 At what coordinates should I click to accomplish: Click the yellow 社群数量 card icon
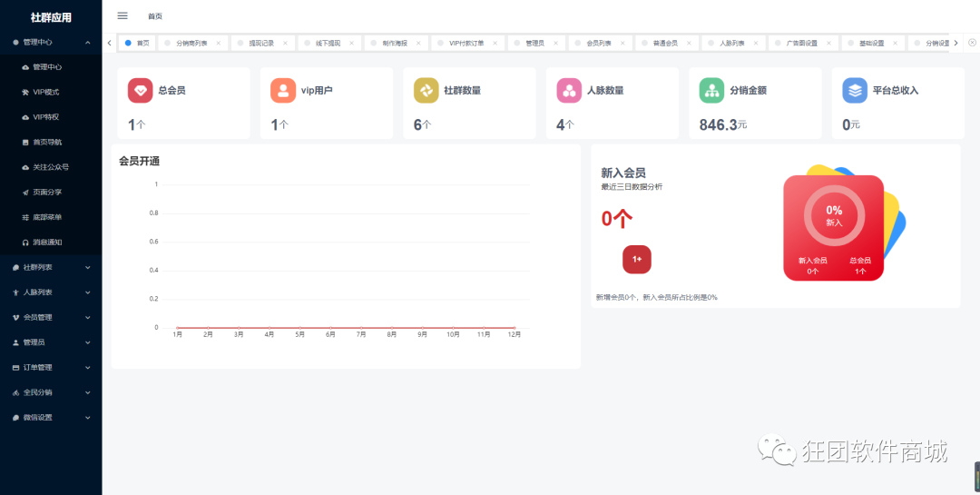pos(426,91)
